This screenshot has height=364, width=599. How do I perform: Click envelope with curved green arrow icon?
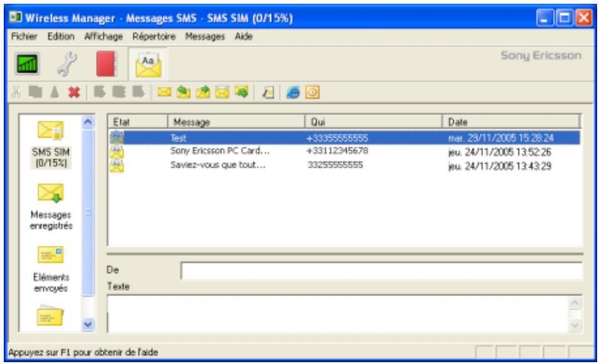(242, 92)
